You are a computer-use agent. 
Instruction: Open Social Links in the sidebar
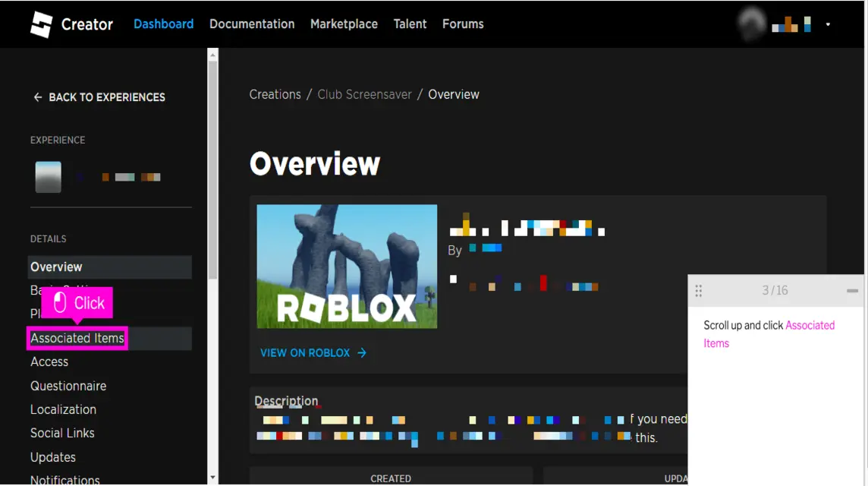62,433
